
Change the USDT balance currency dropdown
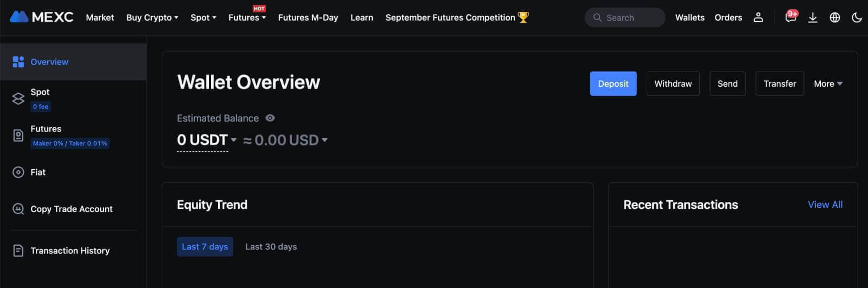click(233, 140)
